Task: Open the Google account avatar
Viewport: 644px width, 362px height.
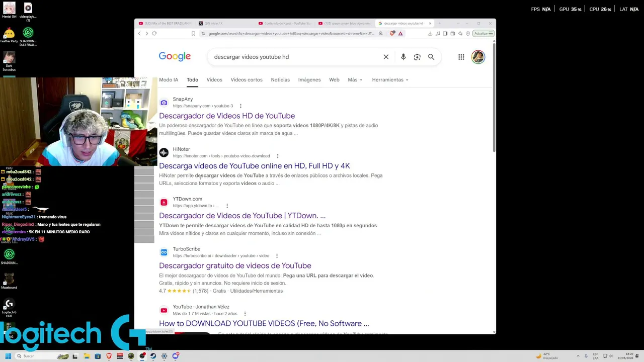Action: [x=478, y=57]
